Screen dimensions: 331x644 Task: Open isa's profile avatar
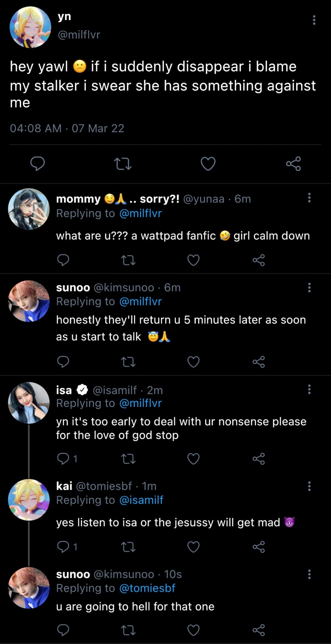click(x=29, y=402)
